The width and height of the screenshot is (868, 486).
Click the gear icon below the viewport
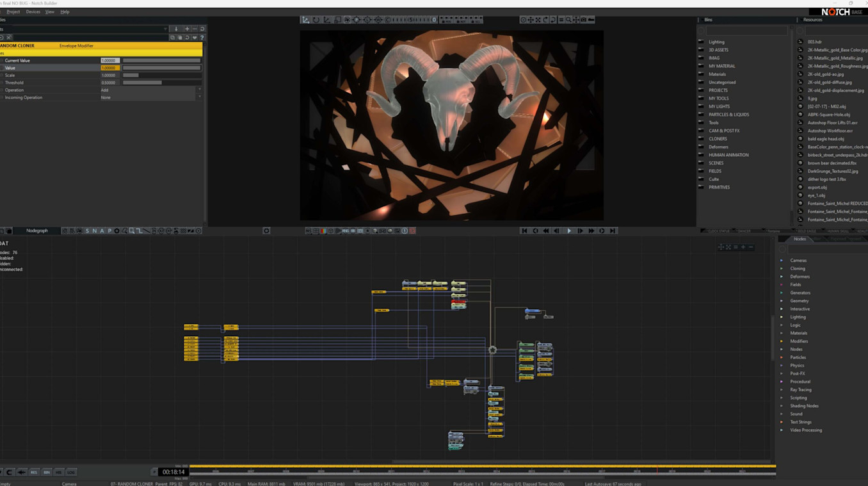pos(266,231)
